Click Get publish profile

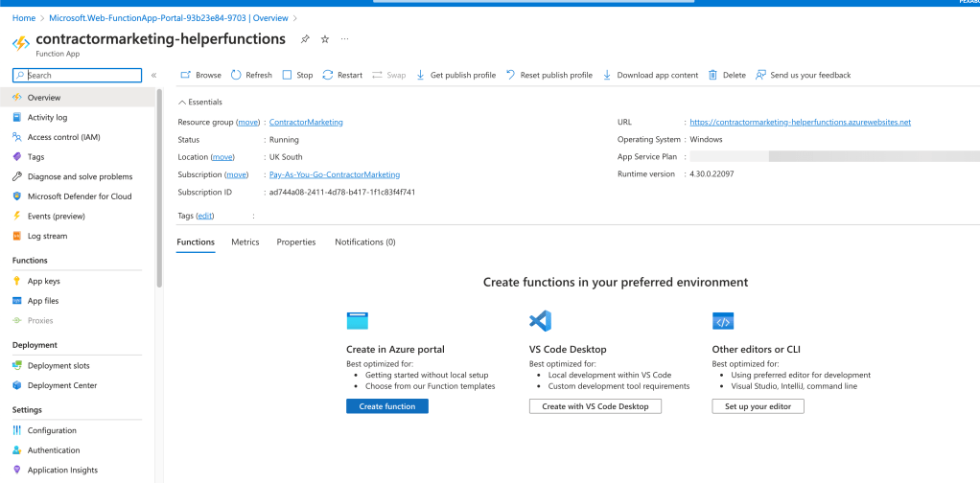coord(455,75)
